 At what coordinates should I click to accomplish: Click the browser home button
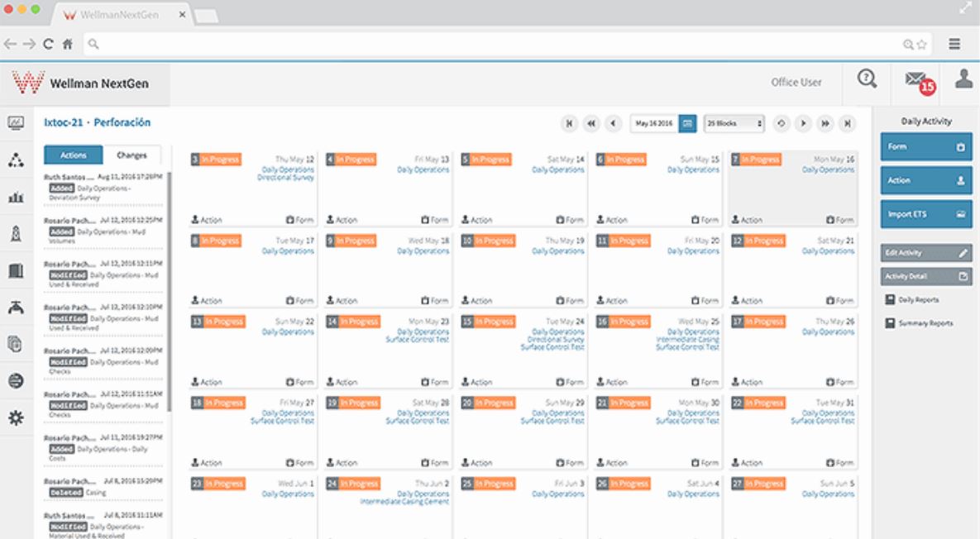click(x=68, y=44)
